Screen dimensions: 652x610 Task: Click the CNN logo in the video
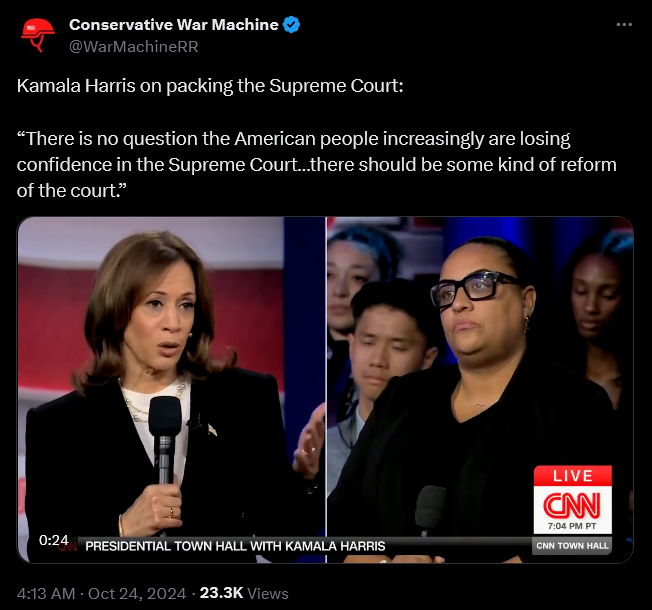tap(572, 505)
